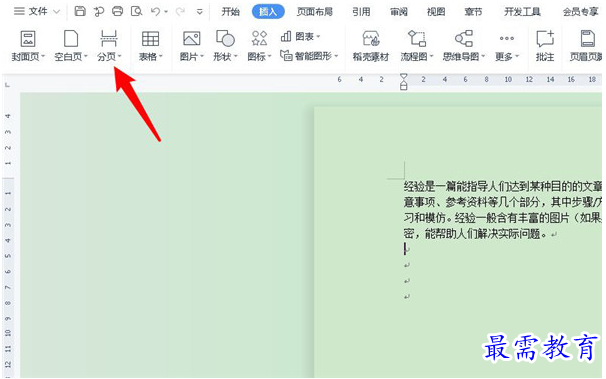Expand the 图表 dropdown arrow
606x379 pixels.
(x=318, y=37)
